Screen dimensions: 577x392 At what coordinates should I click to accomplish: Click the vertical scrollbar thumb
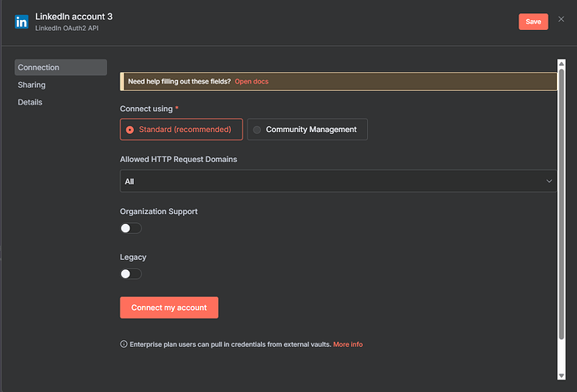click(x=562, y=201)
